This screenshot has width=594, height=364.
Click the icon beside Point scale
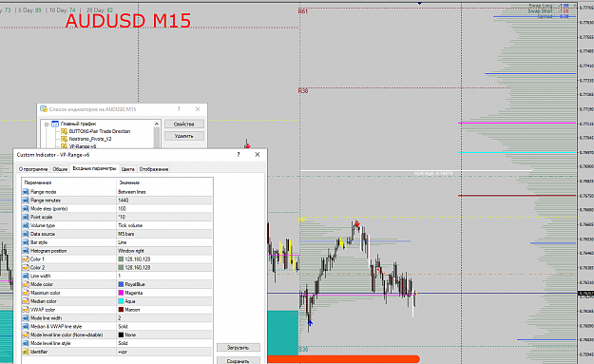[26, 217]
